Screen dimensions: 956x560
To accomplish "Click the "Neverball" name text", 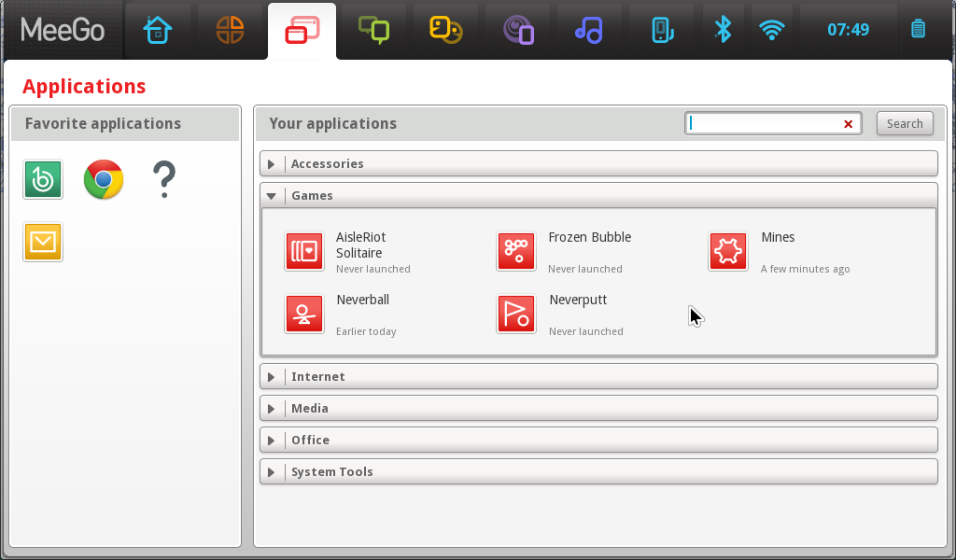I will pos(363,300).
